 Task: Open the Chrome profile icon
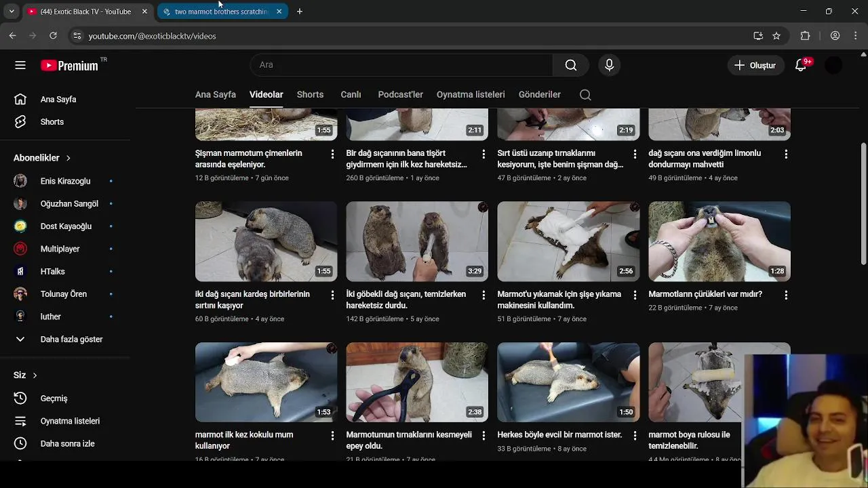pyautogui.click(x=835, y=36)
